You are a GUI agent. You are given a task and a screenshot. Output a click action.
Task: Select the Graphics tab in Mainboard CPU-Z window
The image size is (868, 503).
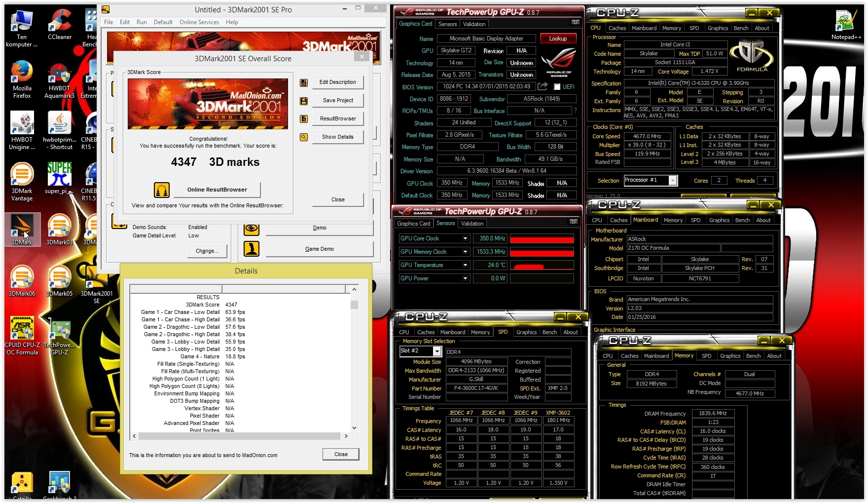coord(719,220)
